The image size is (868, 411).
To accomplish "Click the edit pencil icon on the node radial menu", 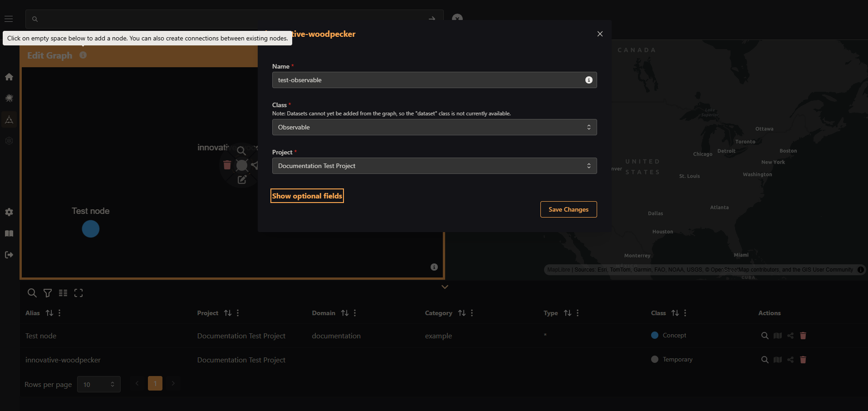I will pyautogui.click(x=242, y=180).
